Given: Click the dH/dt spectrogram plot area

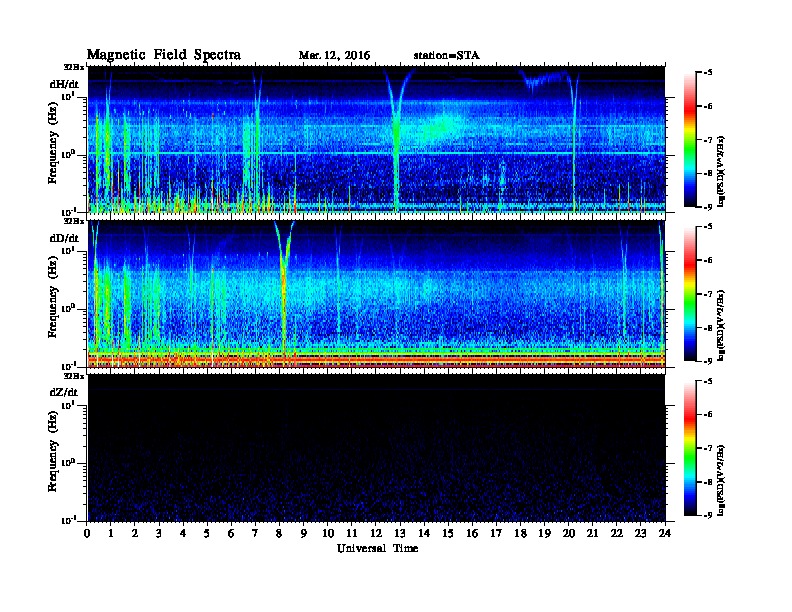Looking at the screenshot, I should tap(376, 139).
